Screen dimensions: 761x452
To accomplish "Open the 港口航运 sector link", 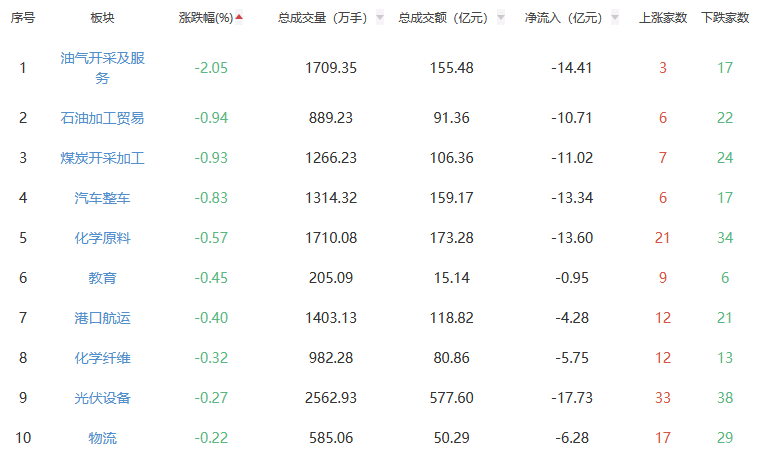I will pyautogui.click(x=102, y=318).
